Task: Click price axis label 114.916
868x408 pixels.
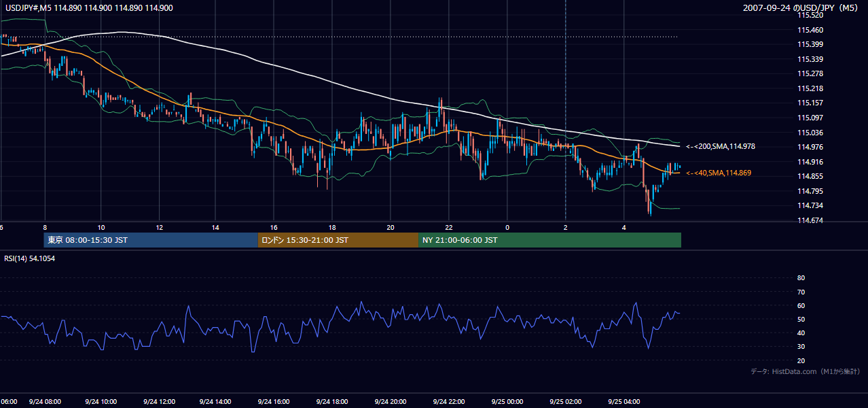Action: pos(810,162)
